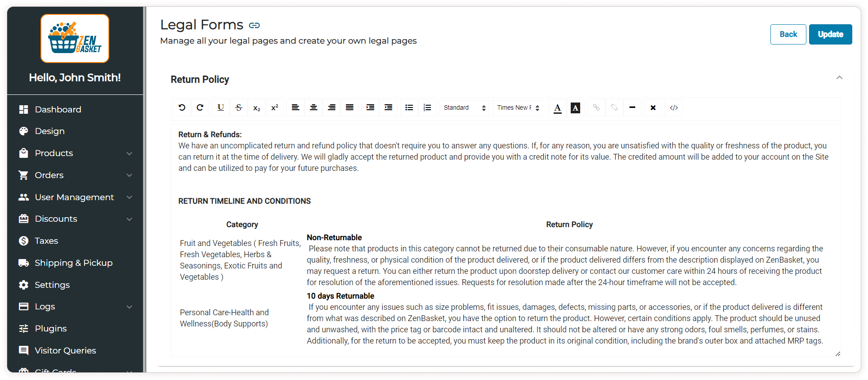This screenshot has height=380, width=868.
Task: Click the remove formatting X icon
Action: [653, 107]
